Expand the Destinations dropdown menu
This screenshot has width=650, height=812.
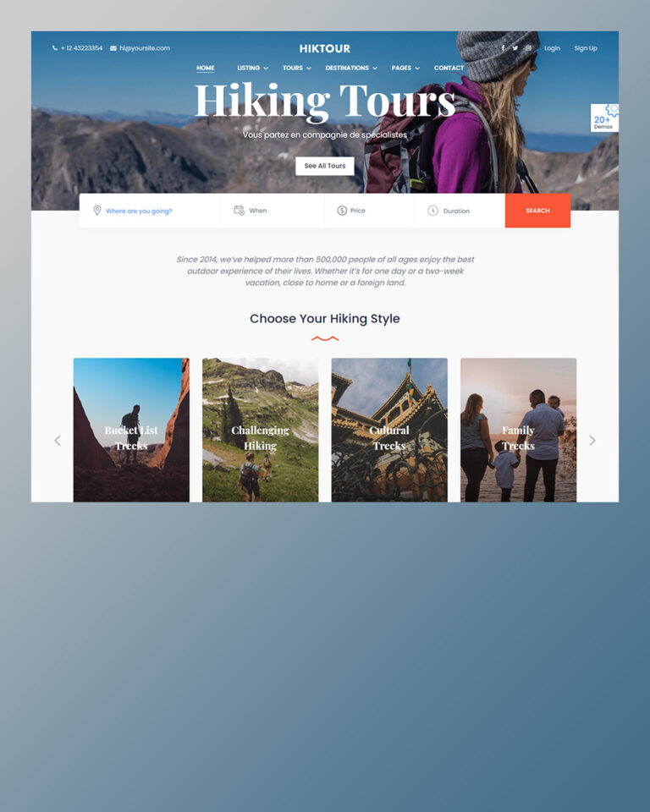point(351,68)
